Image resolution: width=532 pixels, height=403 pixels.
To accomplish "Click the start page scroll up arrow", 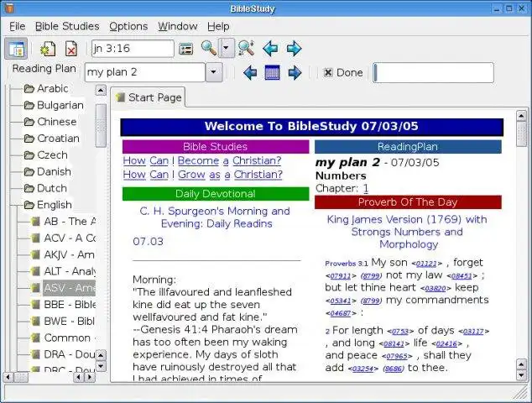I will [521, 116].
